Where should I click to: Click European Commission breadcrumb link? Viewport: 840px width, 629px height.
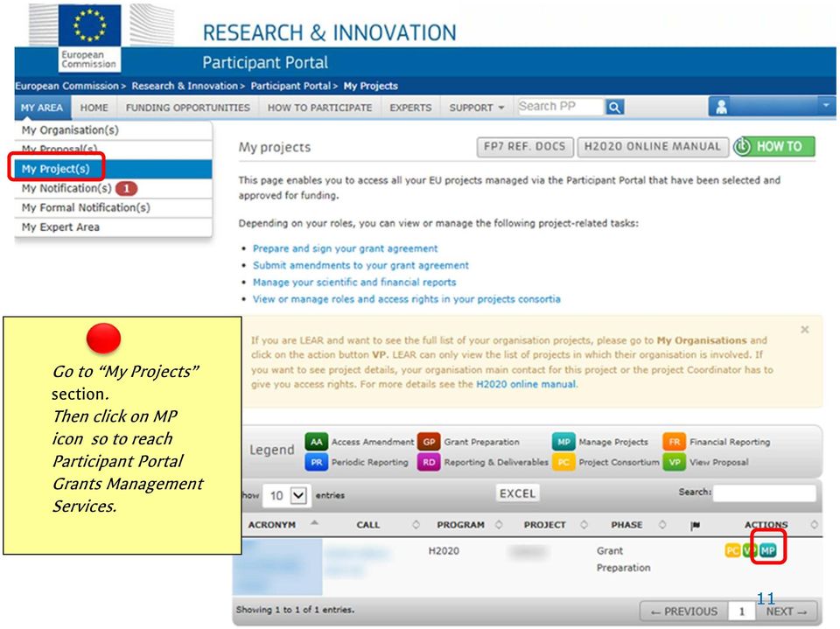pos(66,86)
